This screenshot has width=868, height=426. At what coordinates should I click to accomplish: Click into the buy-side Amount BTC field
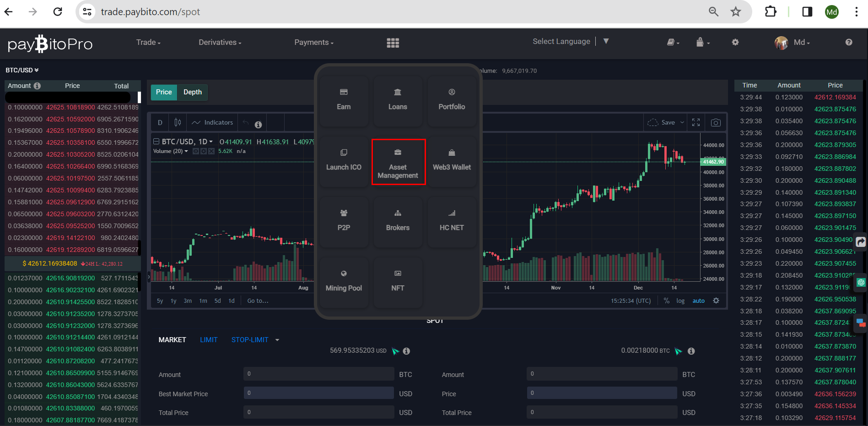tap(318, 374)
